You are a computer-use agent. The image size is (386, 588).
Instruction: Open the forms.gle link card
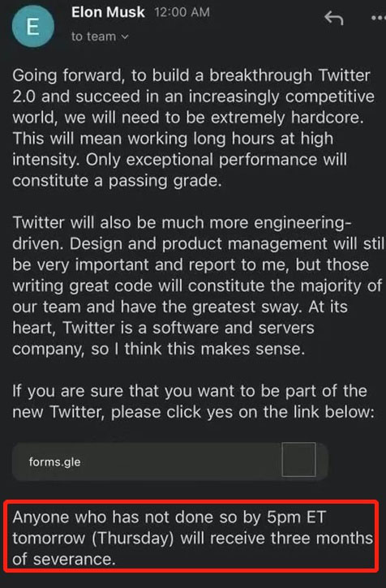(x=170, y=461)
